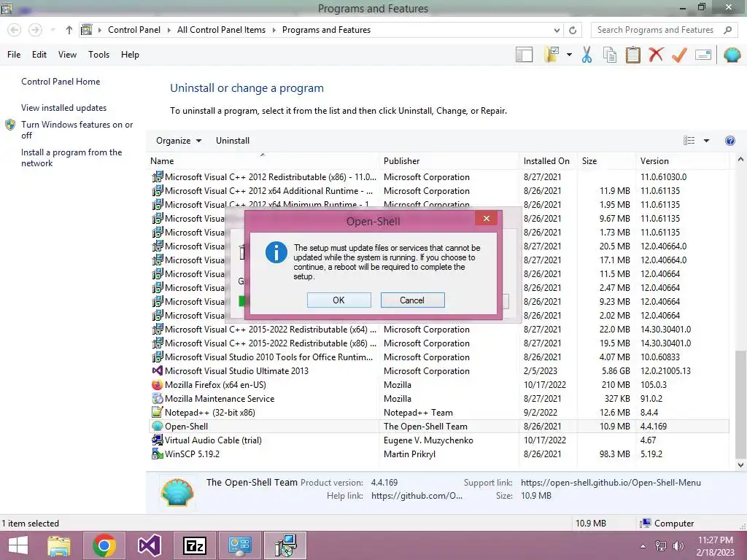Click OK in the Open-Shell dialog
Viewport: 747px width, 560px height.
(338, 300)
